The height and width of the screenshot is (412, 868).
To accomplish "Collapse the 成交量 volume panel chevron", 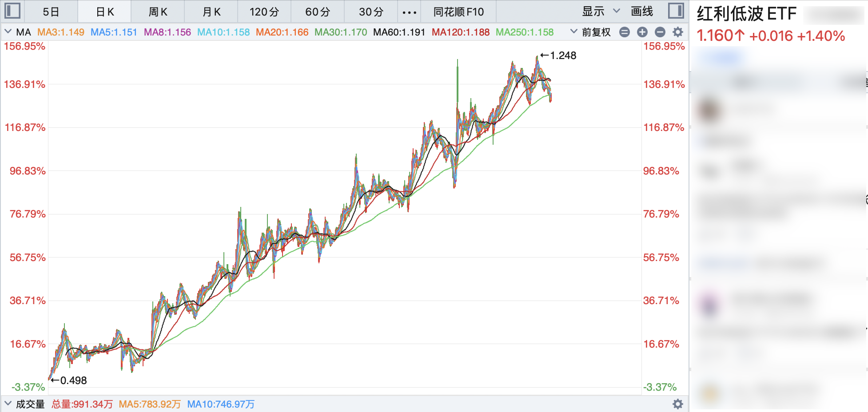I will (x=8, y=404).
